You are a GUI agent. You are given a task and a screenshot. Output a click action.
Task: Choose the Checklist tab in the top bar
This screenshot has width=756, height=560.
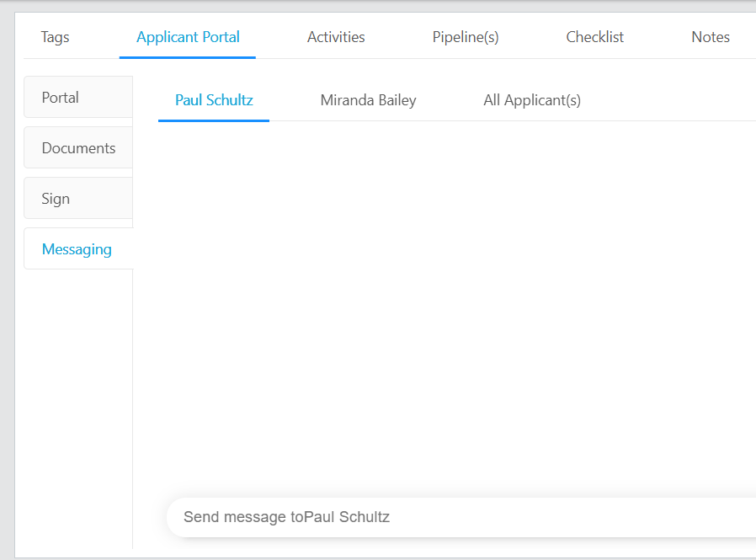click(594, 37)
